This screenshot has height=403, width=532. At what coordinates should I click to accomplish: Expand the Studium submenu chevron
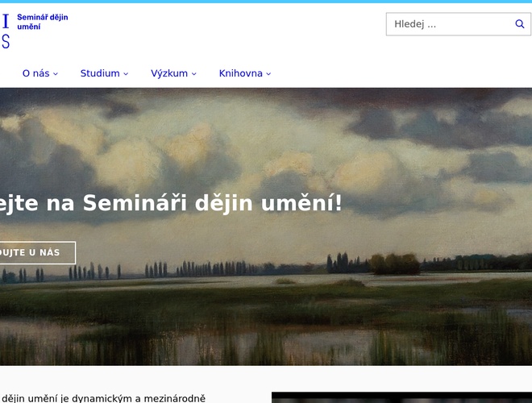click(126, 74)
